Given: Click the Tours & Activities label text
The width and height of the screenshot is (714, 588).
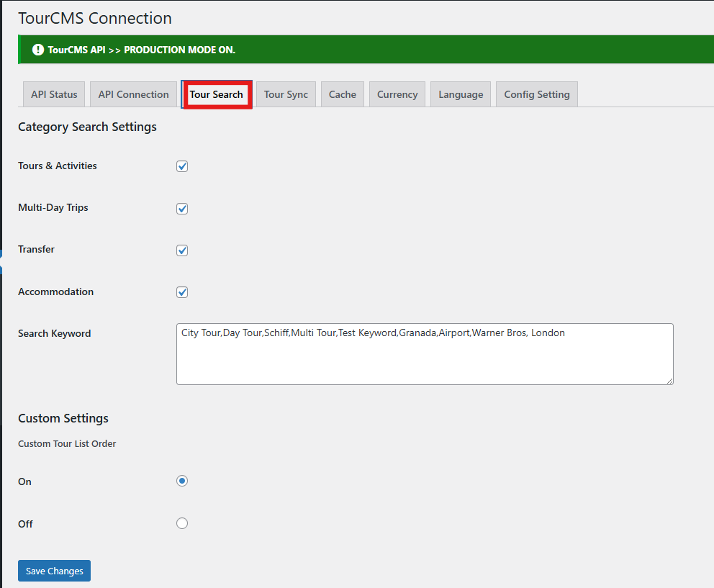Looking at the screenshot, I should click(57, 166).
